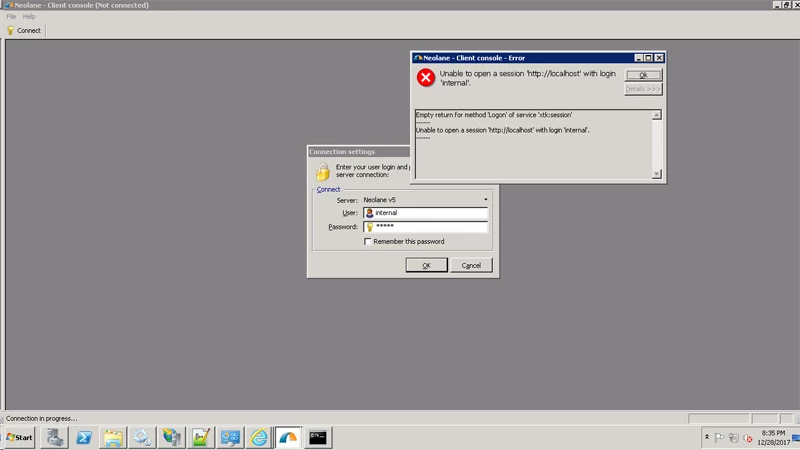Open the notepad with pencil icon in taskbar
This screenshot has width=800, height=450.
pyautogui.click(x=201, y=438)
